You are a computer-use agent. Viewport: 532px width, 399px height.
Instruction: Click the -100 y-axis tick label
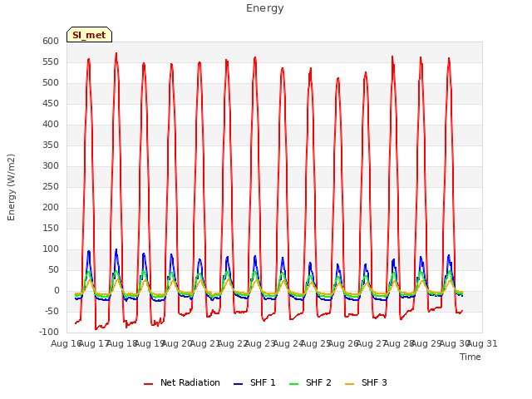point(49,332)
